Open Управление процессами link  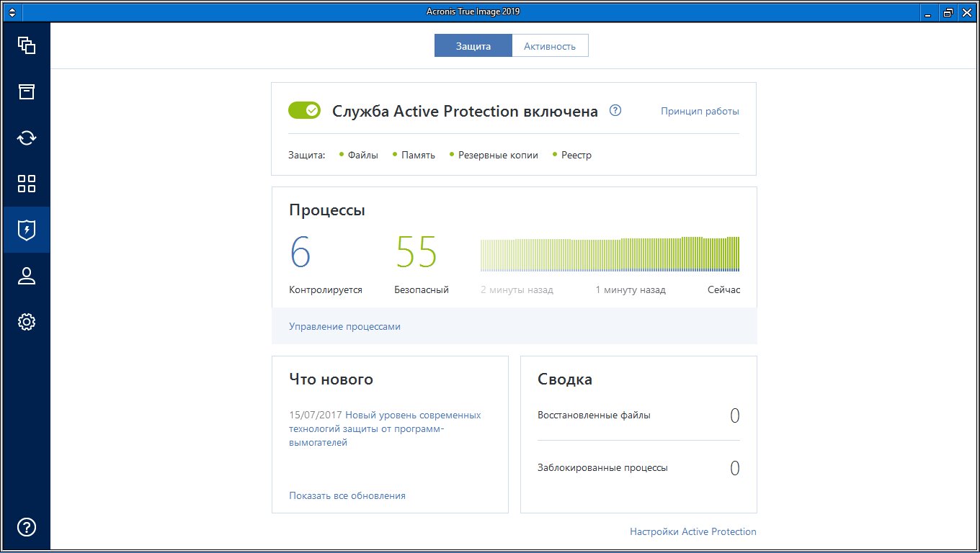click(344, 326)
